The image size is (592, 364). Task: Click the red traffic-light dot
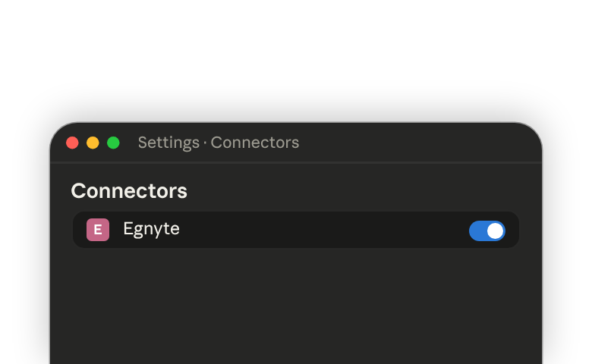click(x=72, y=143)
